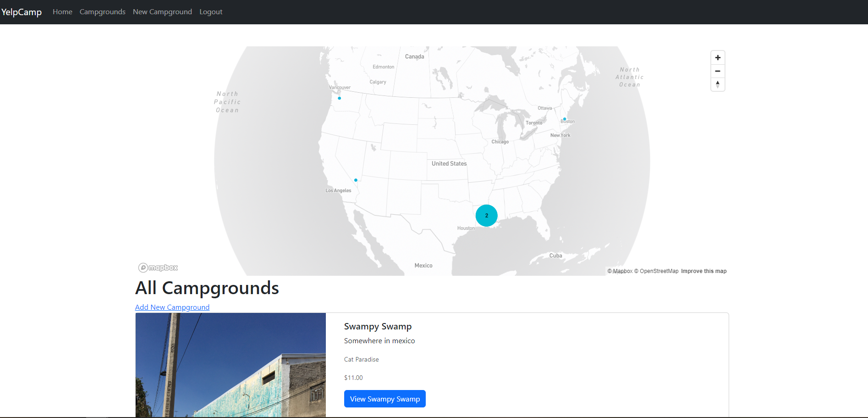
Task: Click the Swampy Swamp card title
Action: click(378, 326)
